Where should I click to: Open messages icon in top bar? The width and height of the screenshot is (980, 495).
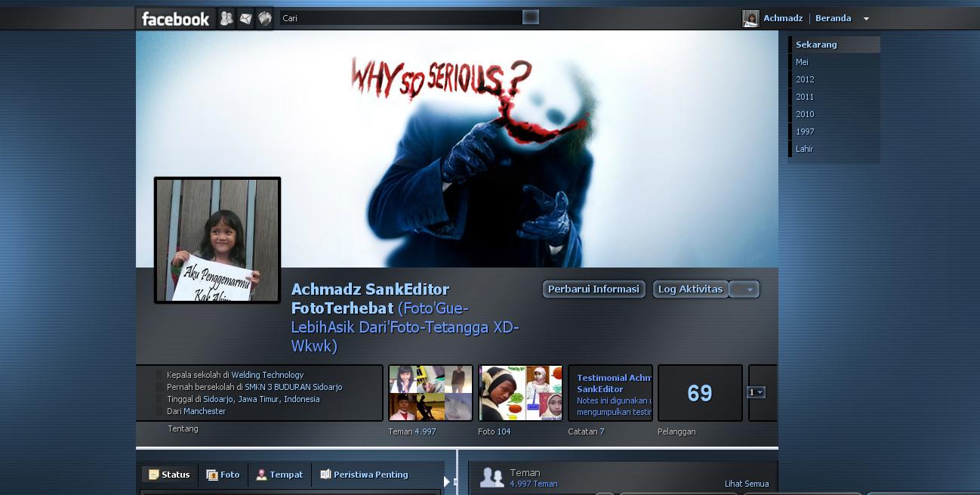pos(245,19)
